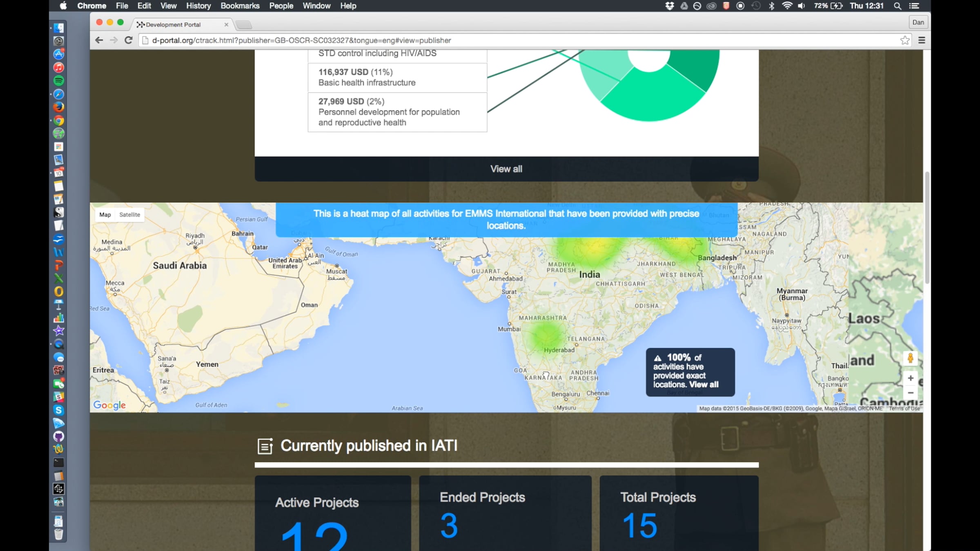Close the Development Portal tab
This screenshot has height=551, width=980.
coord(226,24)
